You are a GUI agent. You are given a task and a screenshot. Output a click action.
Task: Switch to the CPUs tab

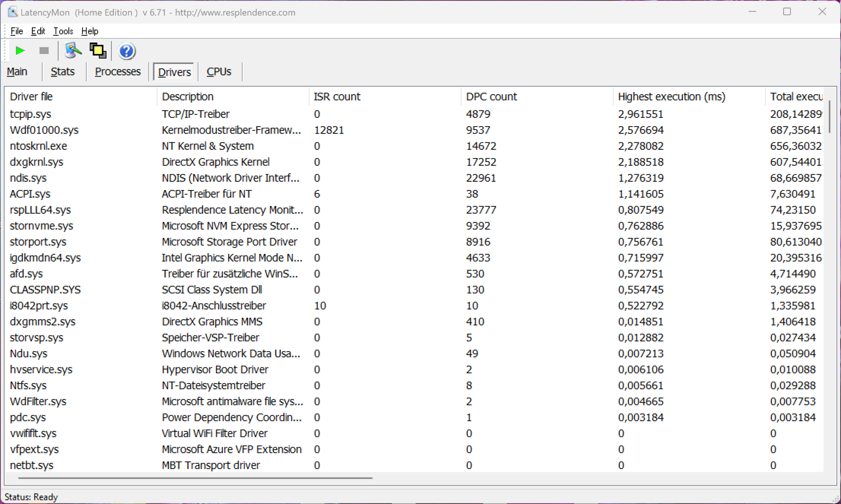[x=219, y=71]
